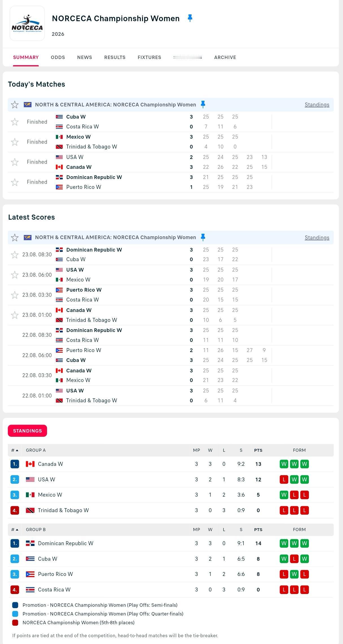Favorite the USA W vs Canada W match
Image resolution: width=343 pixels, height=644 pixels.
(x=15, y=162)
